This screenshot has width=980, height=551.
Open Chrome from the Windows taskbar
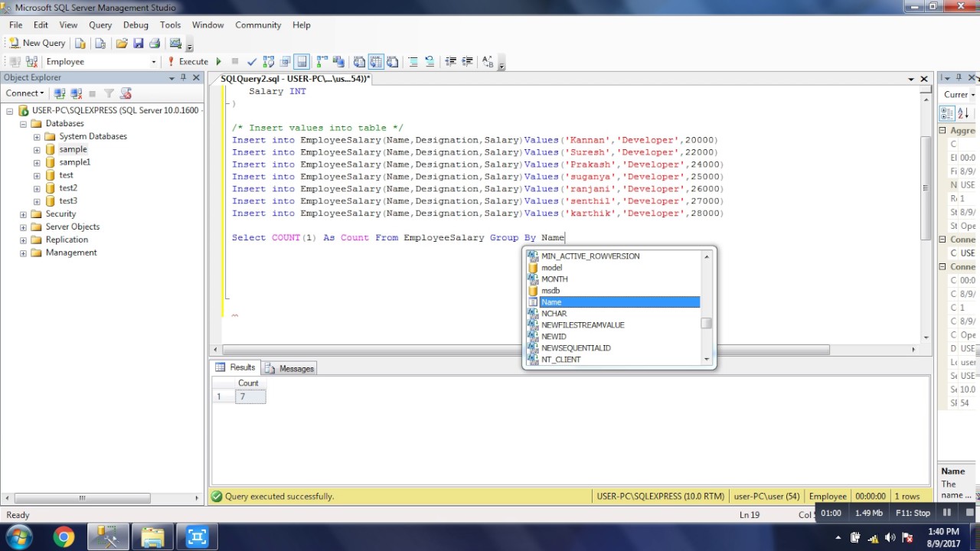64,538
